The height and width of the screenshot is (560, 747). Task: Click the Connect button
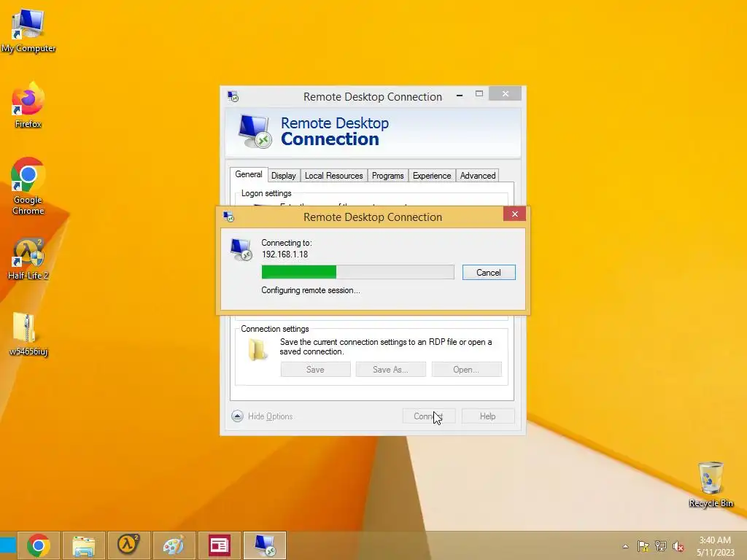(x=429, y=416)
